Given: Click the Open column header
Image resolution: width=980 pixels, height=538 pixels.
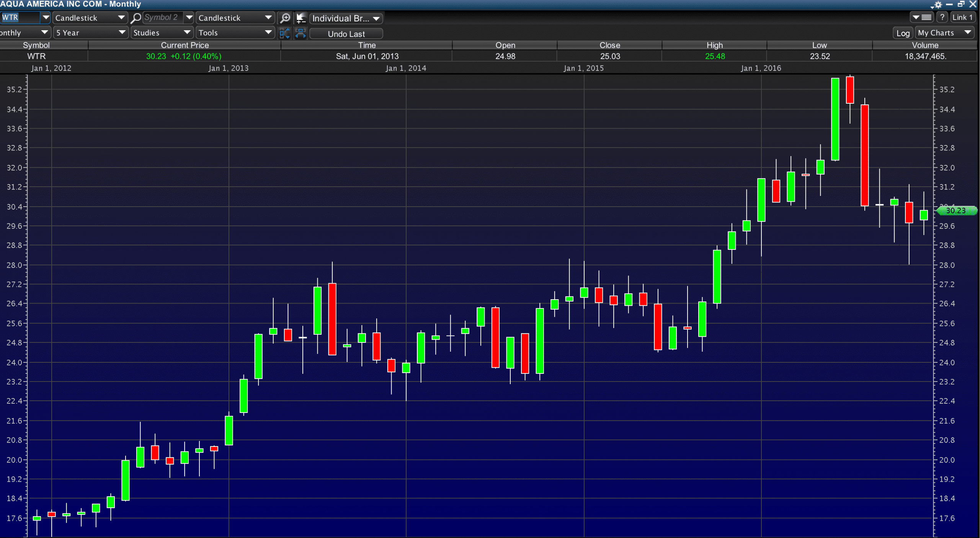Looking at the screenshot, I should [x=505, y=45].
